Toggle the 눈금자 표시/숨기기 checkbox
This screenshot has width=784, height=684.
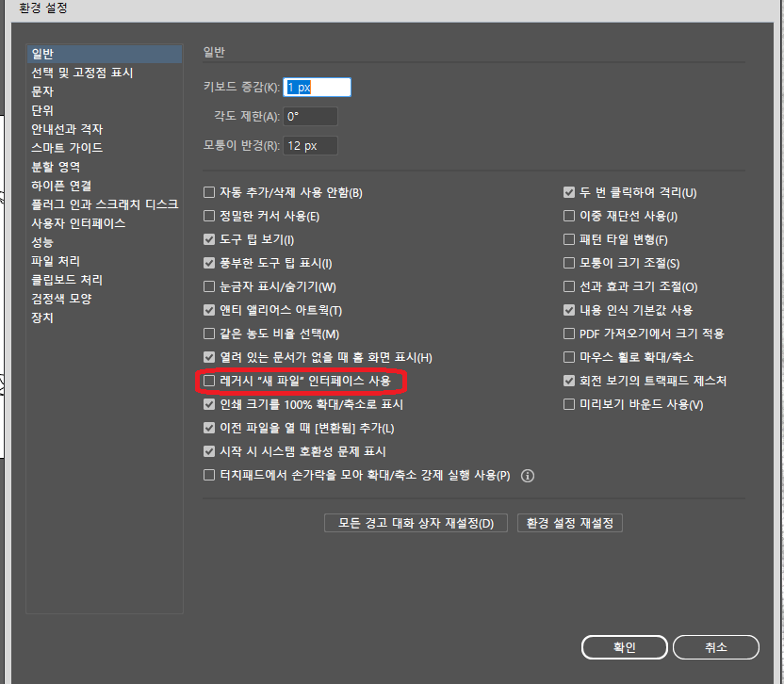209,286
